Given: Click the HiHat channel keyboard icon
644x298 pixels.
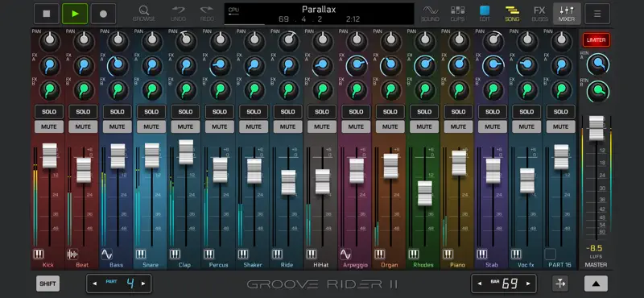Looking at the screenshot, I should [x=312, y=254].
